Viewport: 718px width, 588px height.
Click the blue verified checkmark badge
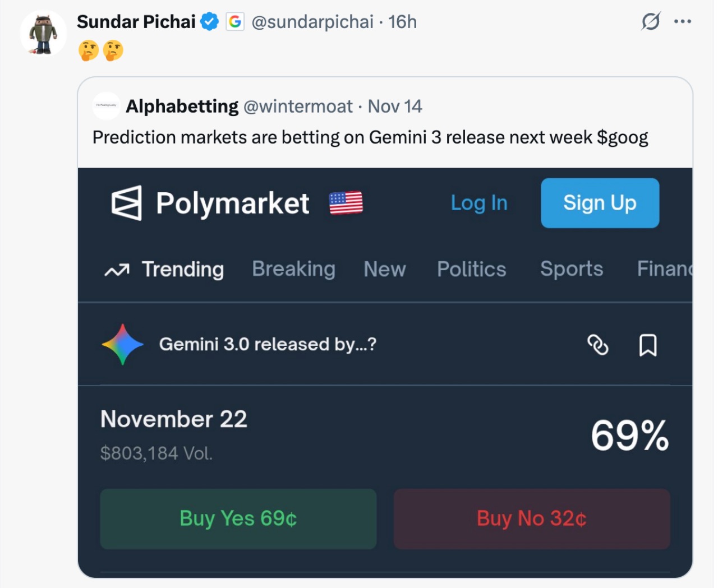click(210, 22)
